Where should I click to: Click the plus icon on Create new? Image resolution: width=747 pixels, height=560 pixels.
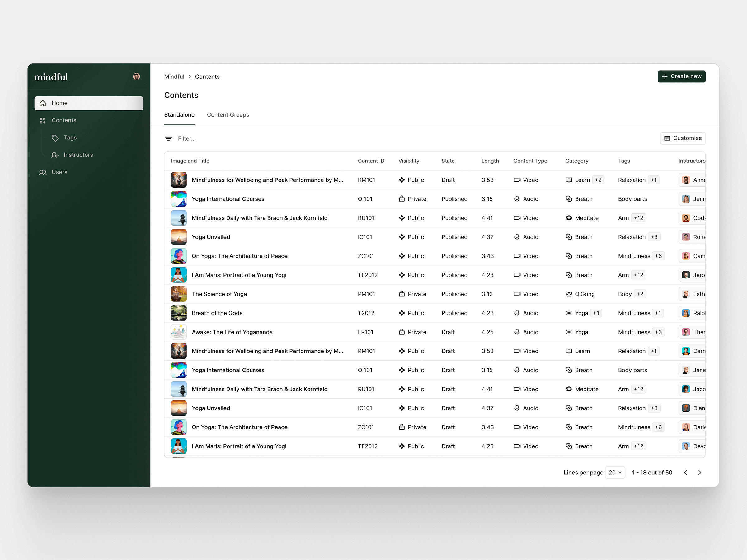point(665,77)
